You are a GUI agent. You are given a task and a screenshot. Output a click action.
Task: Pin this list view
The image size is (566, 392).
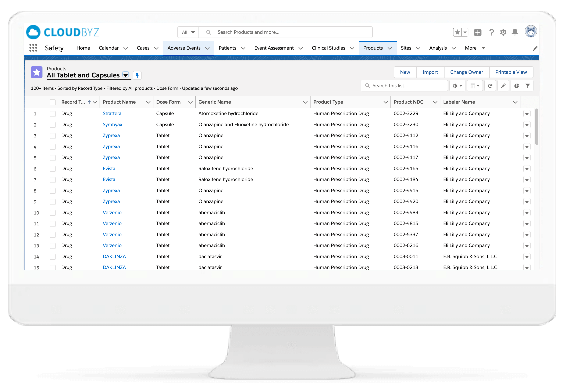pyautogui.click(x=137, y=75)
